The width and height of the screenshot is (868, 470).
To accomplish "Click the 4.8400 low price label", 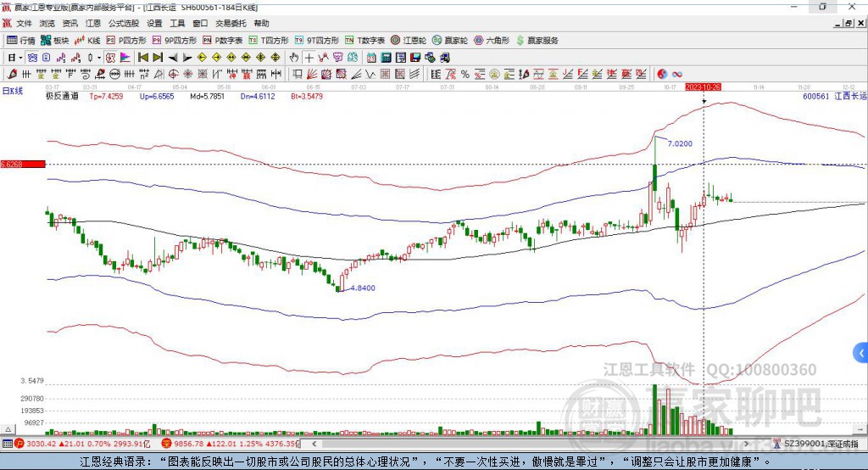I will [363, 288].
